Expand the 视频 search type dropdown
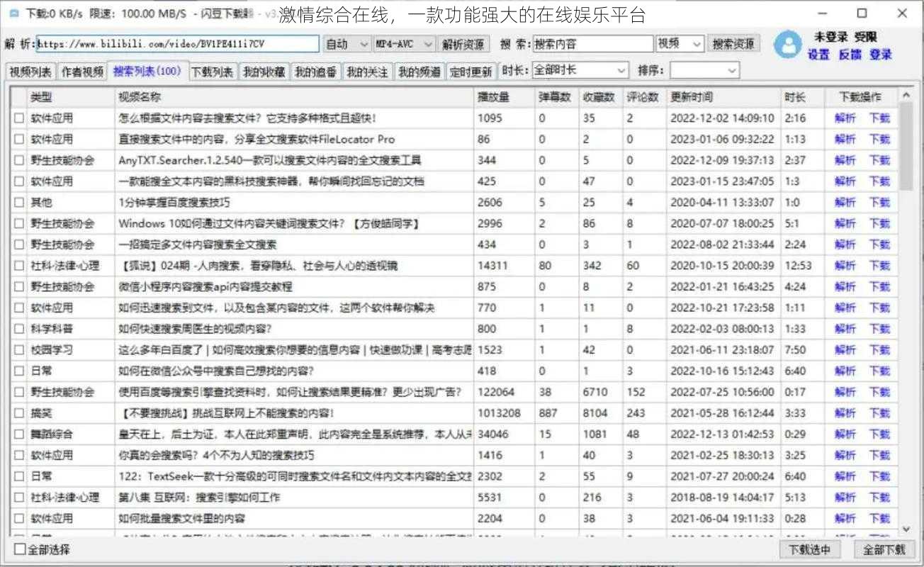The width and height of the screenshot is (924, 567). tap(680, 44)
